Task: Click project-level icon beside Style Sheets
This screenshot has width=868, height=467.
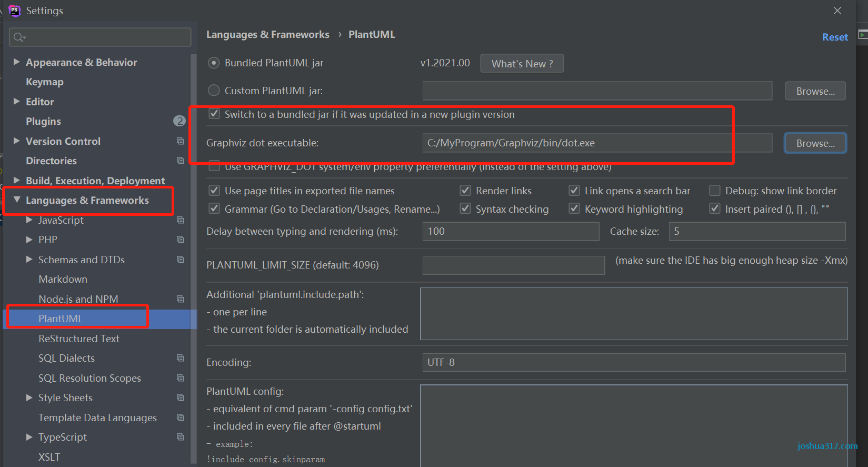Action: point(181,398)
